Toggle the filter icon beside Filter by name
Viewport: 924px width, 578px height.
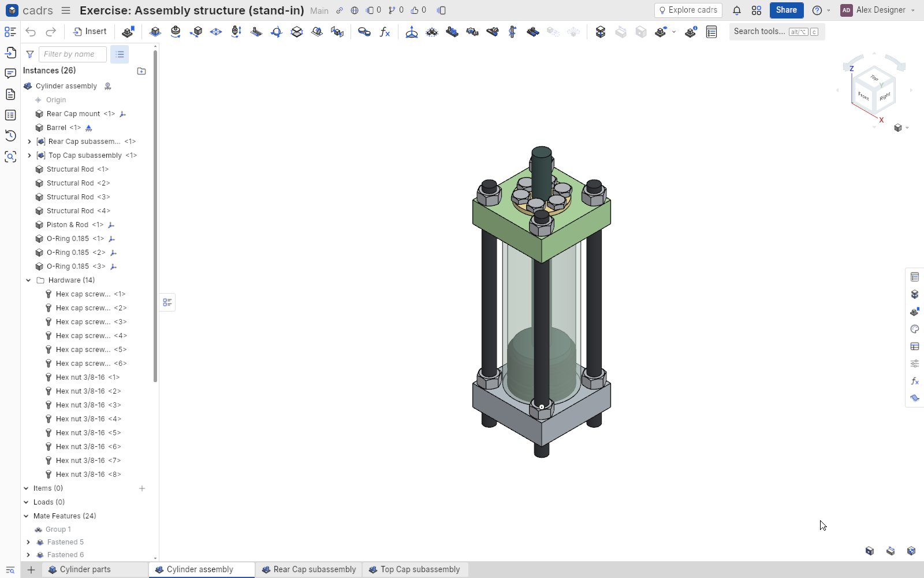[30, 54]
